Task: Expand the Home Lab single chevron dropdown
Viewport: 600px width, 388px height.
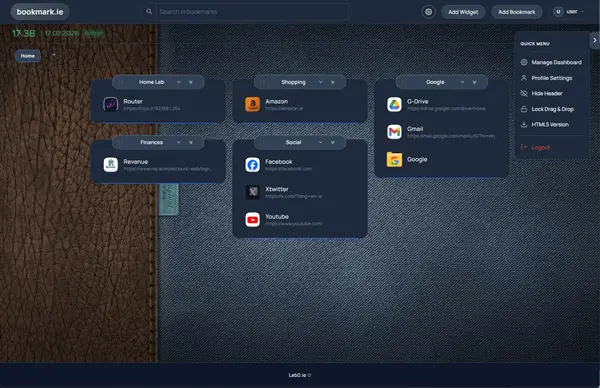Action: point(179,82)
